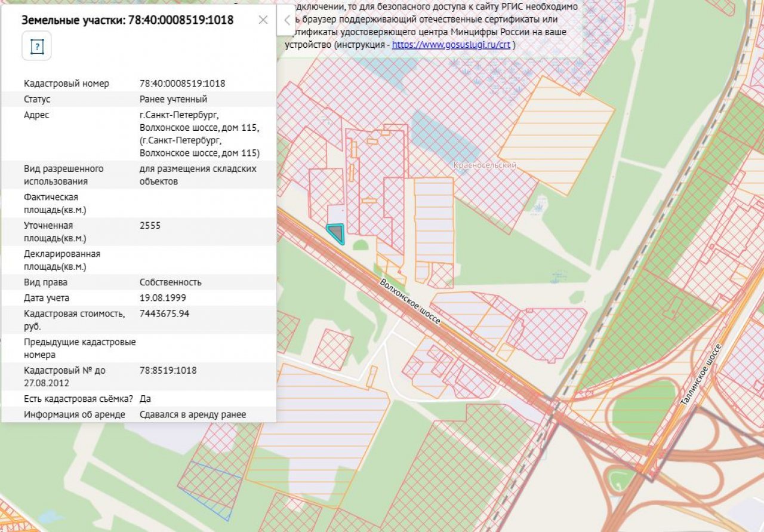Click the Таллинское шоссе road label
The image size is (764, 532).
pos(700,375)
